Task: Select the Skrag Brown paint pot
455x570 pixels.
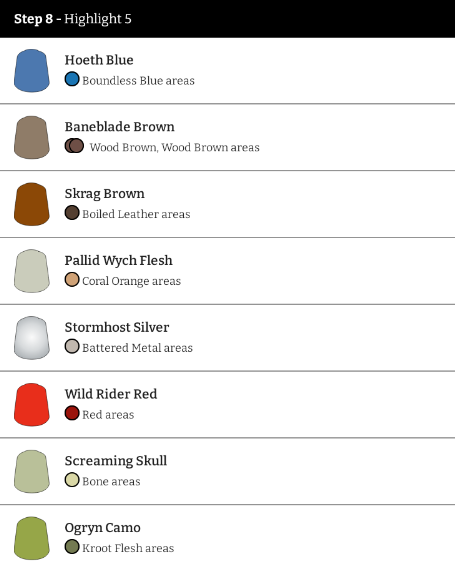Action: tap(32, 204)
